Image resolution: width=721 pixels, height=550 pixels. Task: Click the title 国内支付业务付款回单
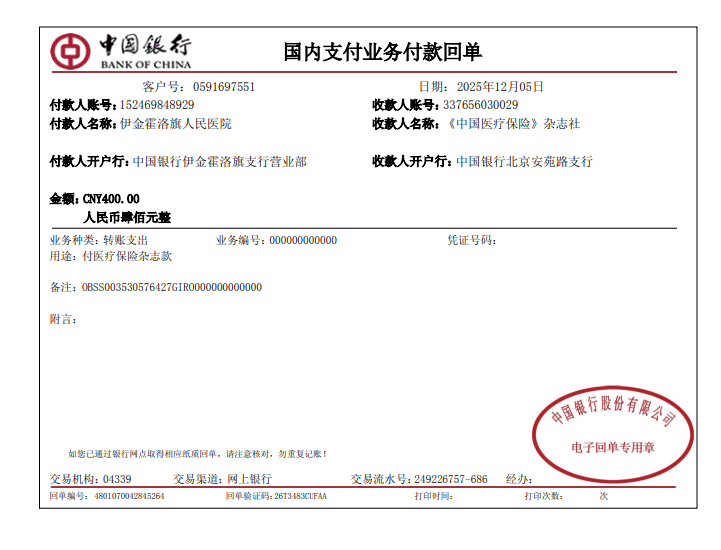(383, 52)
